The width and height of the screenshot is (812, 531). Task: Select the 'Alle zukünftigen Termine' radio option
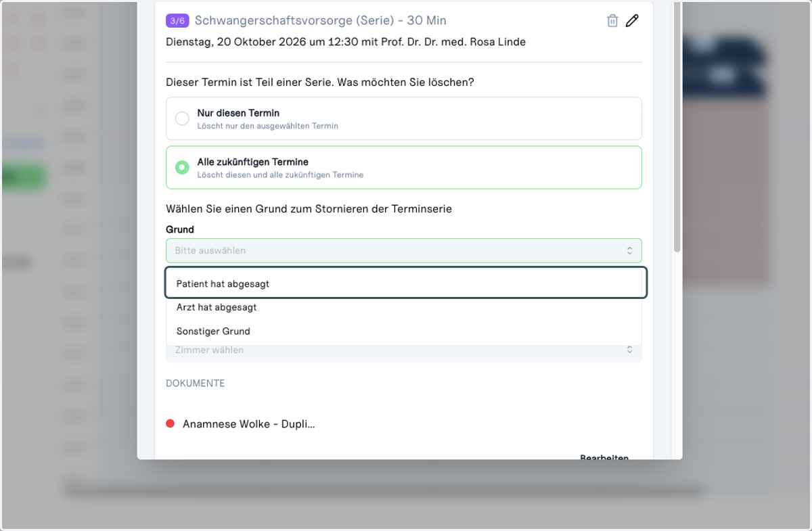[404, 167]
